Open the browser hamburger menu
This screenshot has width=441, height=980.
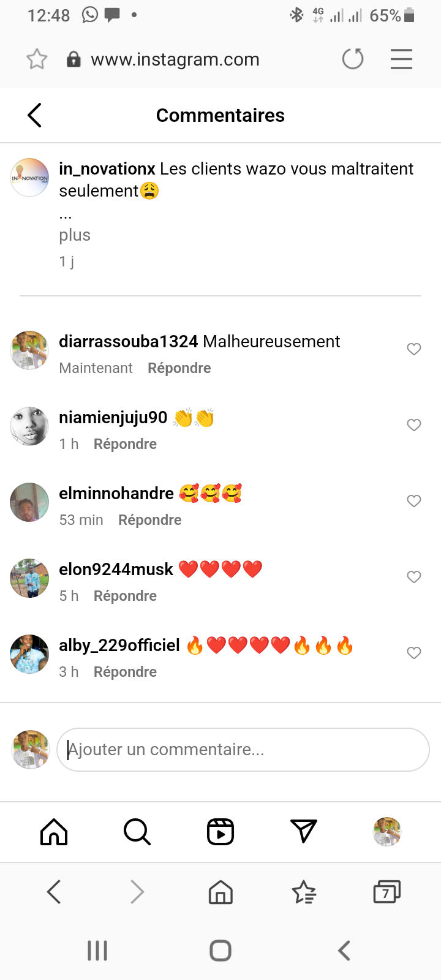401,59
